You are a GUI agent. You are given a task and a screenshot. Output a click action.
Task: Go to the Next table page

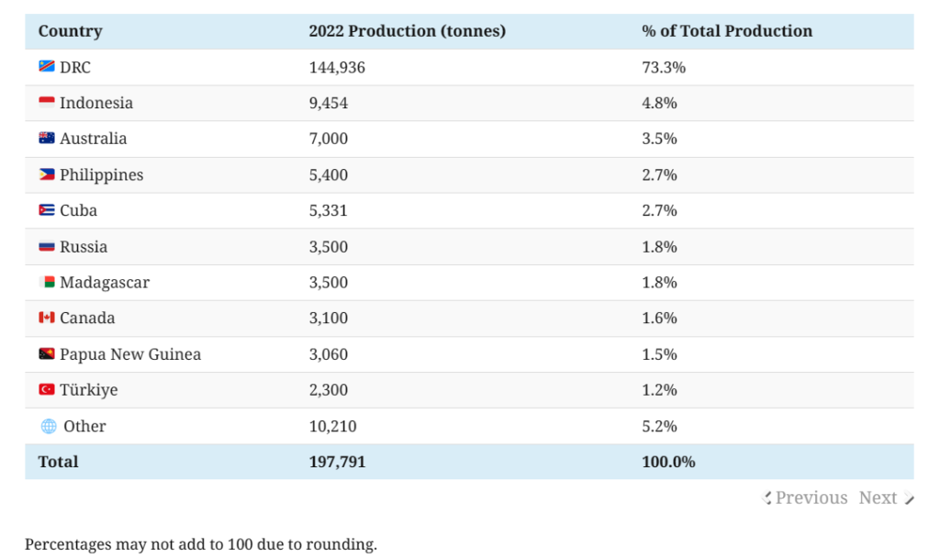point(886,498)
